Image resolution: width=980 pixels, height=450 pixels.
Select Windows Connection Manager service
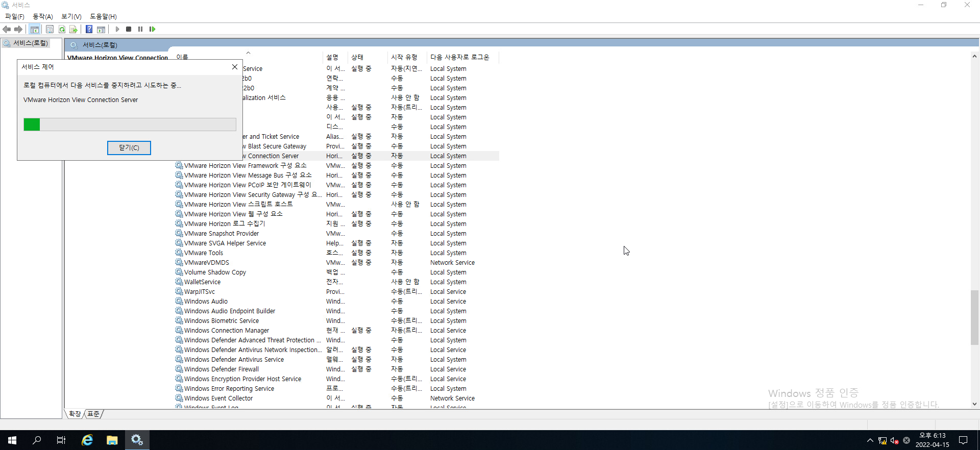(x=337, y=331)
